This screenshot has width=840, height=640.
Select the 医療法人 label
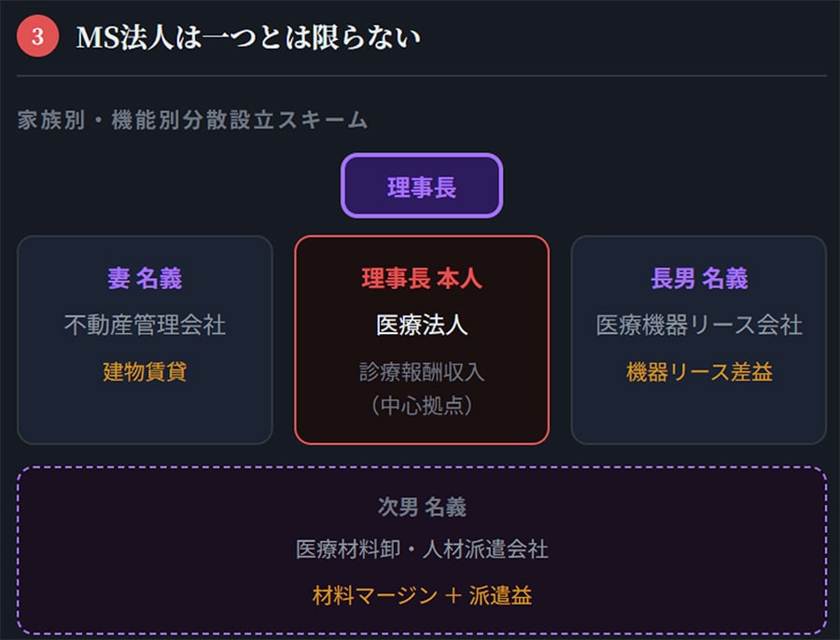tap(422, 325)
